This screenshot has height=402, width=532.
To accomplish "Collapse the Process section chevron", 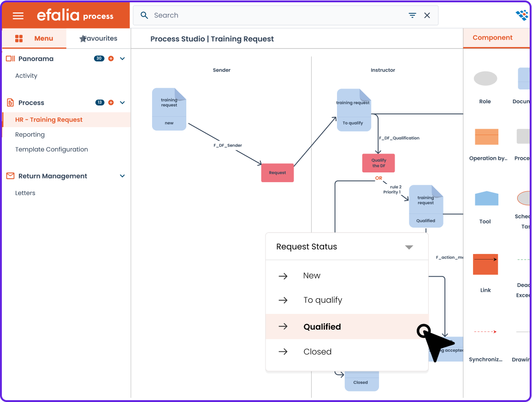I will (123, 102).
